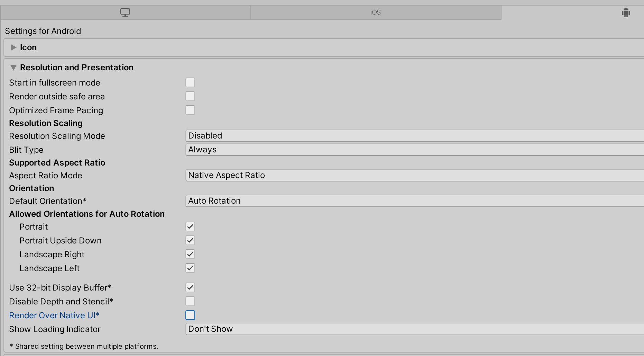Click the Resolution Scaling heading
This screenshot has height=356, width=644.
tap(46, 123)
